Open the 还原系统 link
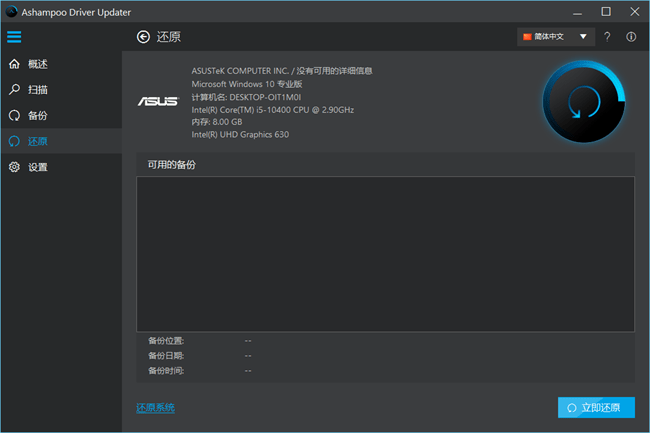650x433 pixels. (x=155, y=407)
